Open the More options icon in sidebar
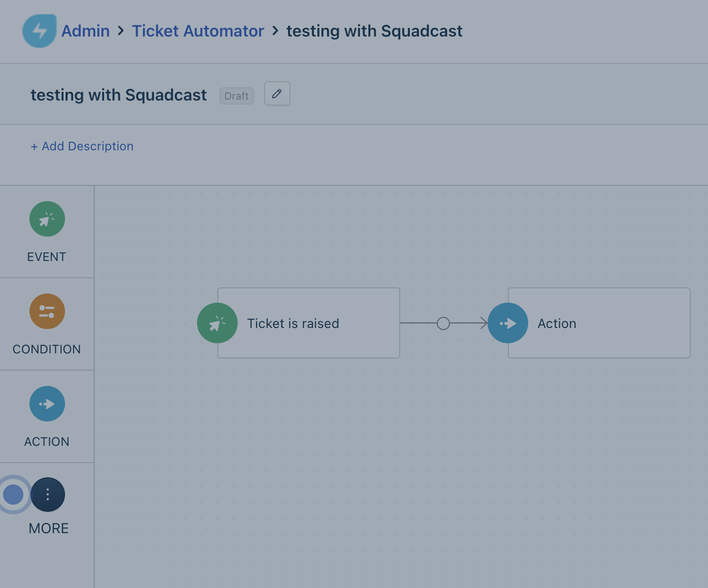708x588 pixels. tap(47, 494)
